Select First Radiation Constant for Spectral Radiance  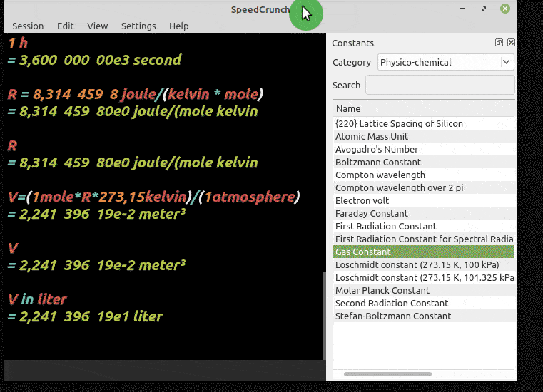(424, 239)
